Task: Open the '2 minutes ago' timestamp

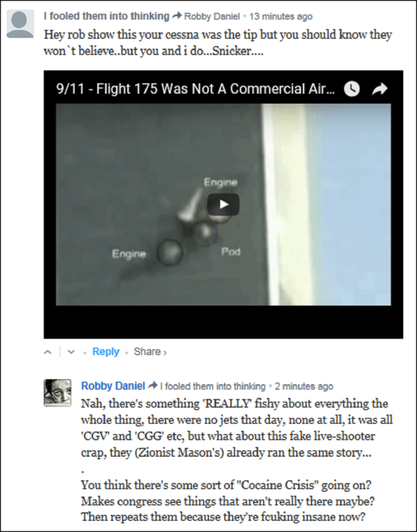Action: [304, 386]
